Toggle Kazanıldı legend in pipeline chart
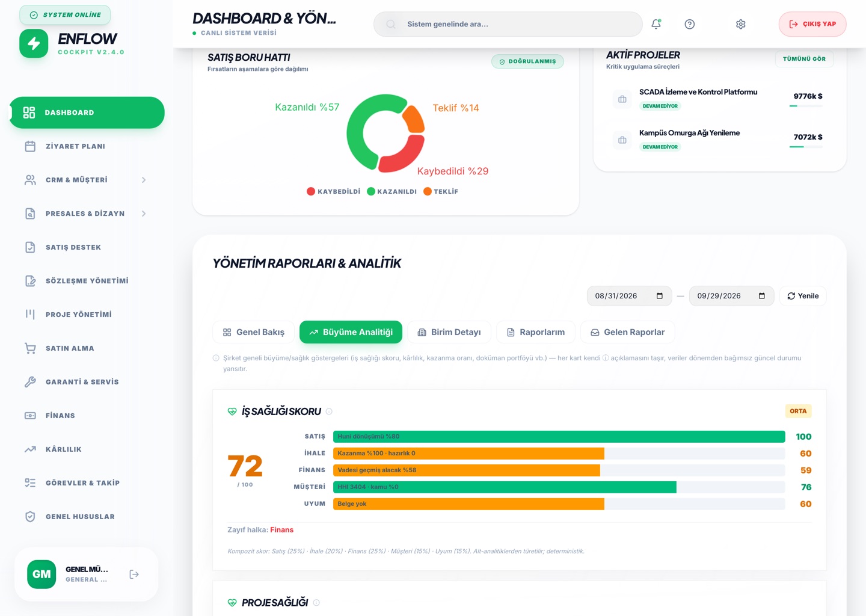Image resolution: width=866 pixels, height=616 pixels. click(392, 191)
